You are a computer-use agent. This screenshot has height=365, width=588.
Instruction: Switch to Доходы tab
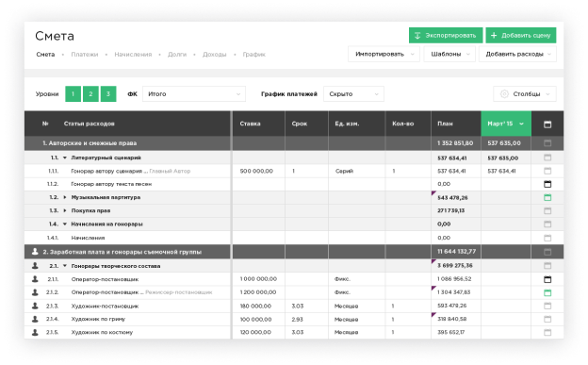[x=215, y=55]
